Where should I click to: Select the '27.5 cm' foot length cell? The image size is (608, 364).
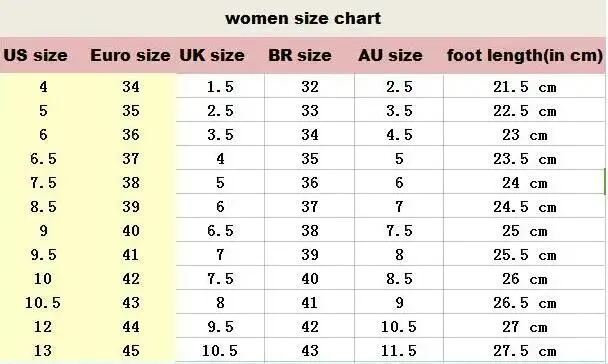(x=525, y=351)
